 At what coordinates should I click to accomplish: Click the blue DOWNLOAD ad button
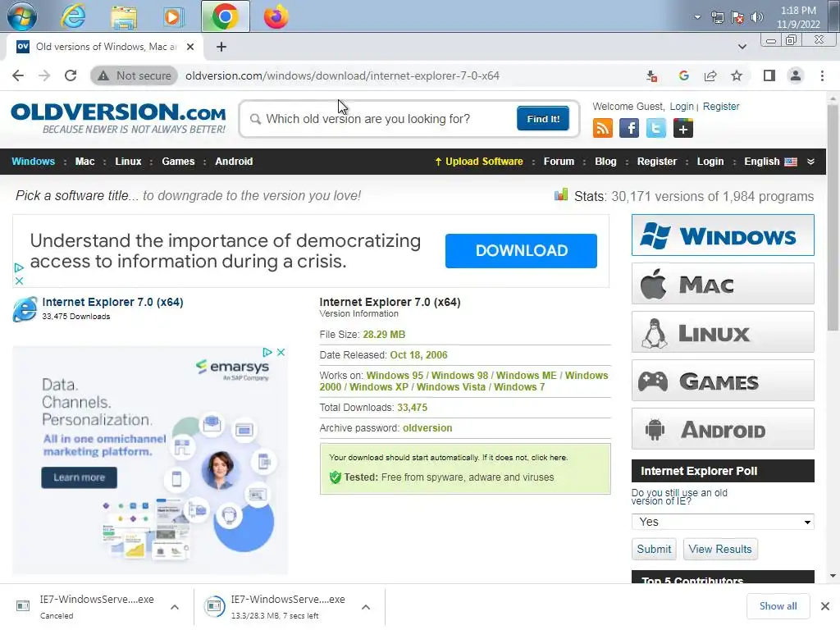pos(521,251)
